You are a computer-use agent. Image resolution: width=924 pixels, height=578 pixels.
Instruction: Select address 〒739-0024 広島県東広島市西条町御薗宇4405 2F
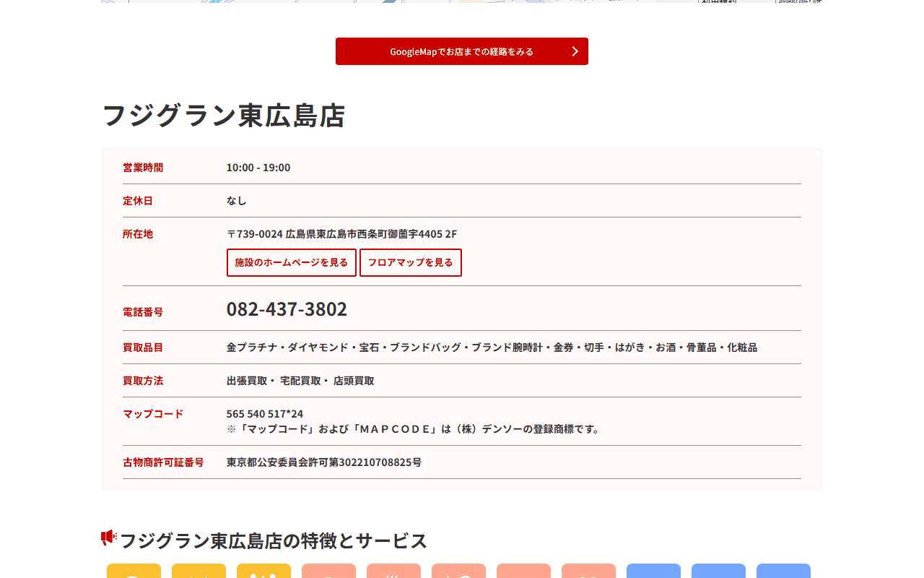(x=342, y=234)
